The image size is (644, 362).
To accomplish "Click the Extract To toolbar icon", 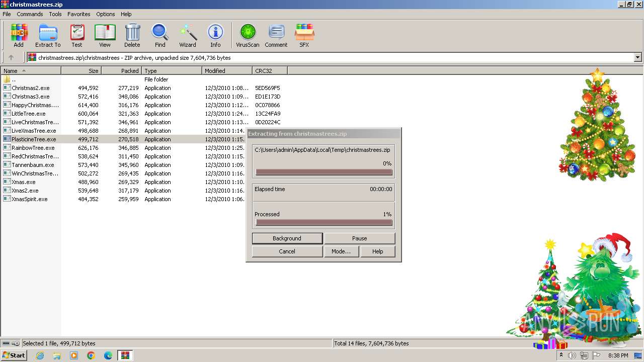I will (x=48, y=36).
